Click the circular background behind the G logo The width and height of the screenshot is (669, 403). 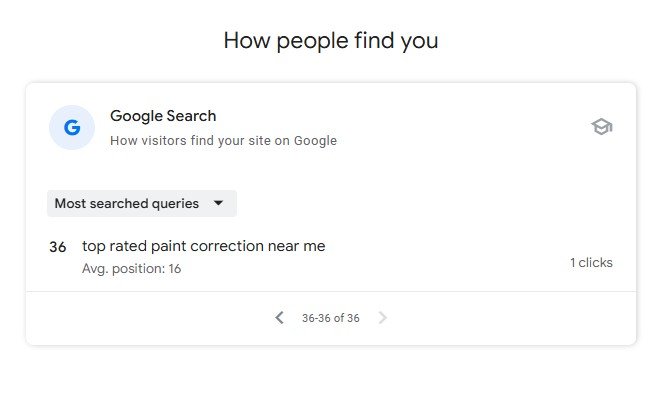point(72,128)
